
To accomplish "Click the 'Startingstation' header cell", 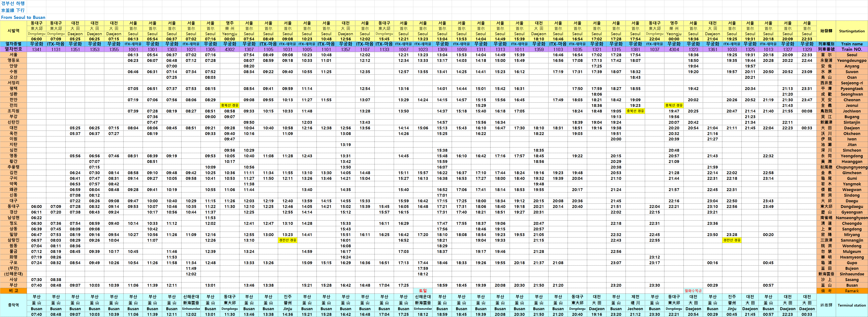I will click(x=852, y=31).
